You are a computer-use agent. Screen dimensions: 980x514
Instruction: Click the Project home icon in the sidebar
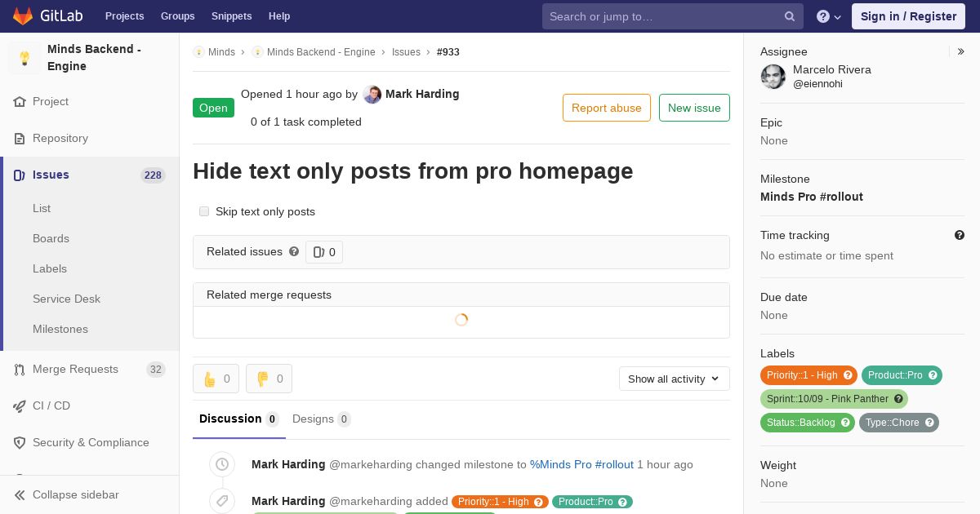point(20,102)
